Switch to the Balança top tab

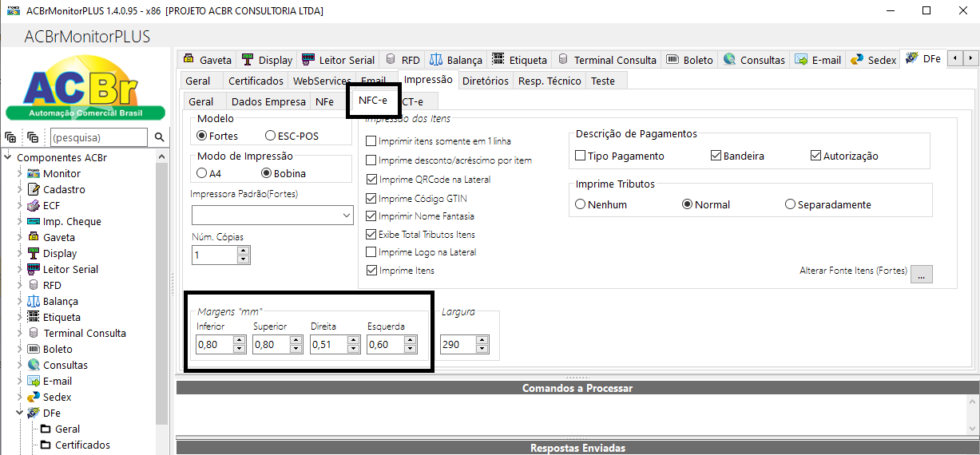click(x=455, y=60)
